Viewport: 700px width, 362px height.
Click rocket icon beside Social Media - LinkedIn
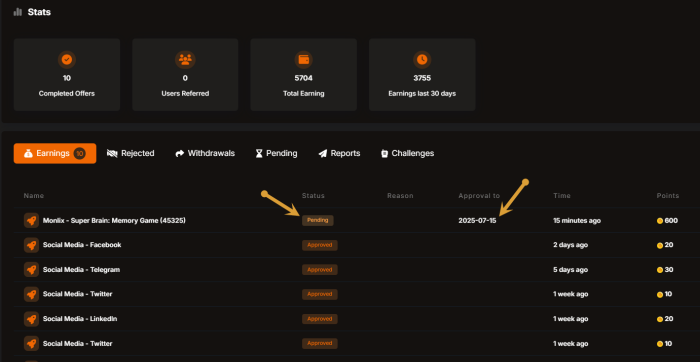tap(31, 319)
